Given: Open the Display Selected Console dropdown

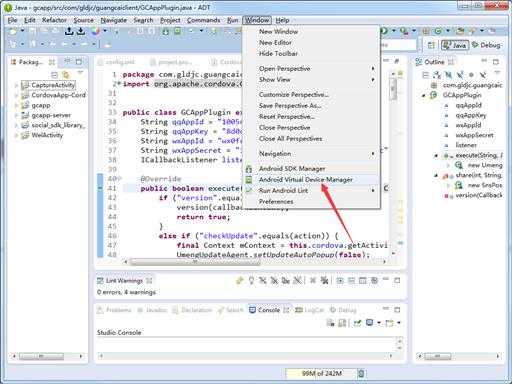Looking at the screenshot, I should 379,323.
